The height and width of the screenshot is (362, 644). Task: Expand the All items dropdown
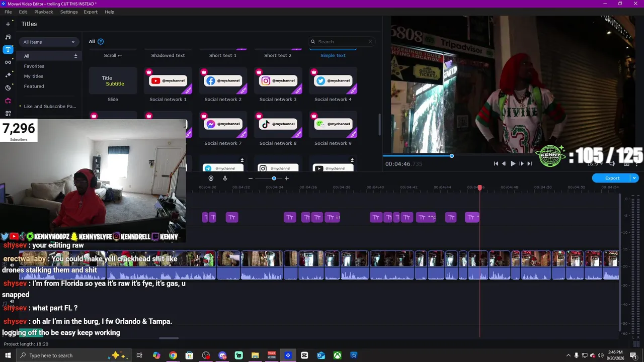pos(49,42)
